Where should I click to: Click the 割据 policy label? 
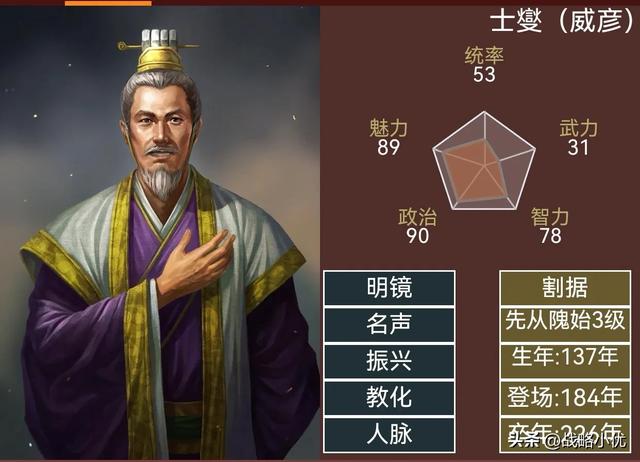coord(565,288)
